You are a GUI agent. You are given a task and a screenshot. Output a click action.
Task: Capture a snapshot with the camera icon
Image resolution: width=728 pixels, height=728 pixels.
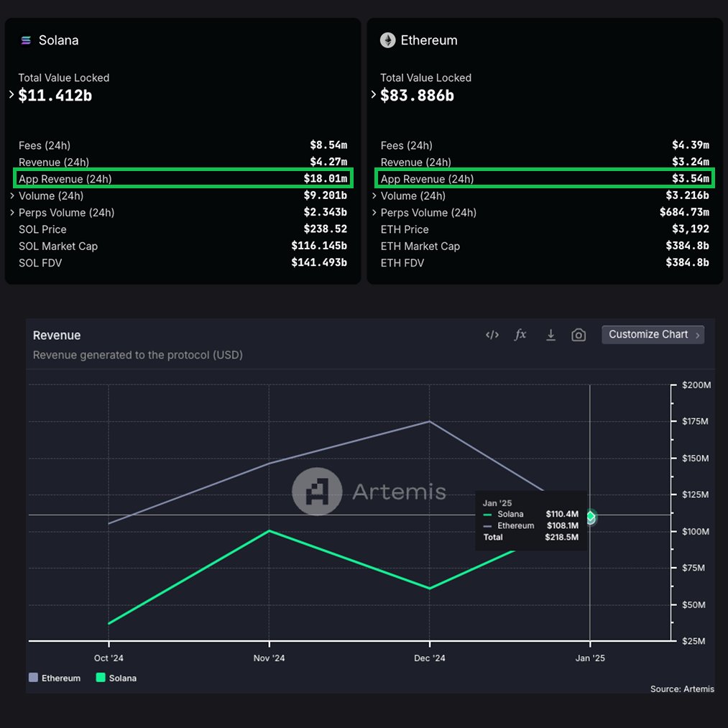(x=579, y=334)
